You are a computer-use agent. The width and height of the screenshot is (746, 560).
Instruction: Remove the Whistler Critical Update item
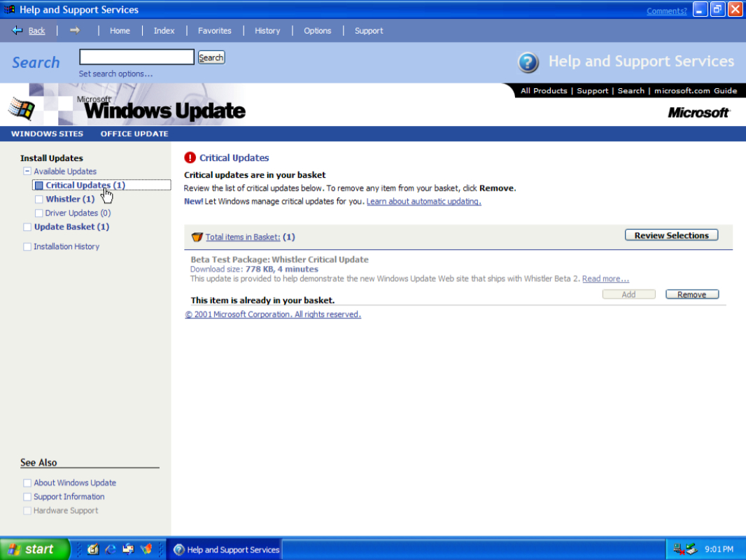coord(691,295)
